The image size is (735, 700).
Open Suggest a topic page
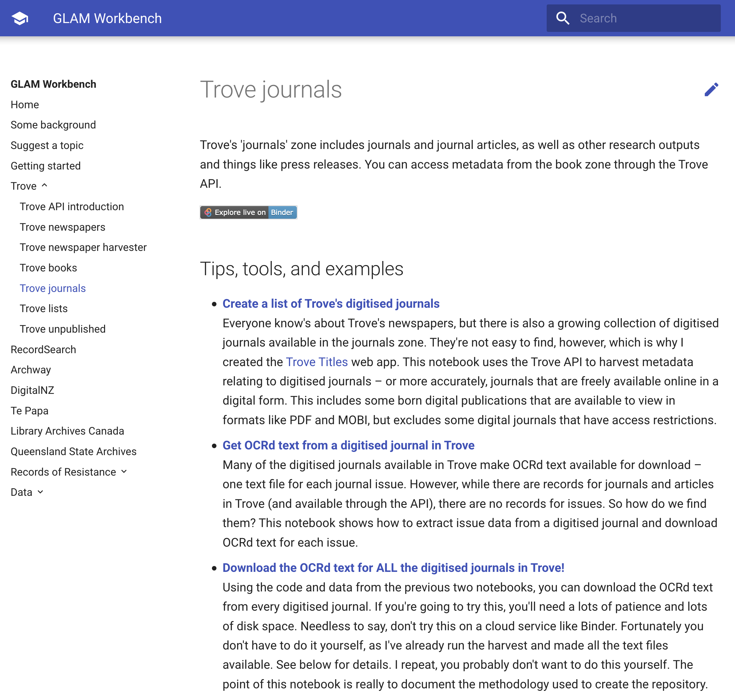(x=47, y=145)
